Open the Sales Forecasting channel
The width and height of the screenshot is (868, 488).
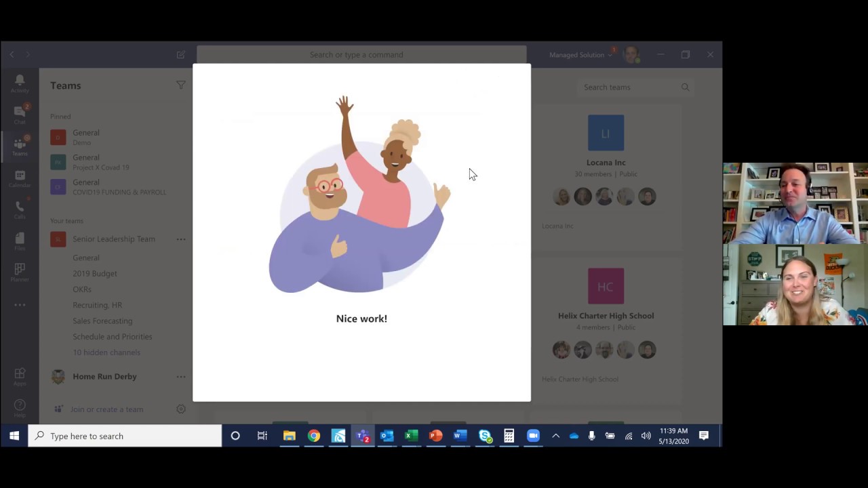point(102,321)
